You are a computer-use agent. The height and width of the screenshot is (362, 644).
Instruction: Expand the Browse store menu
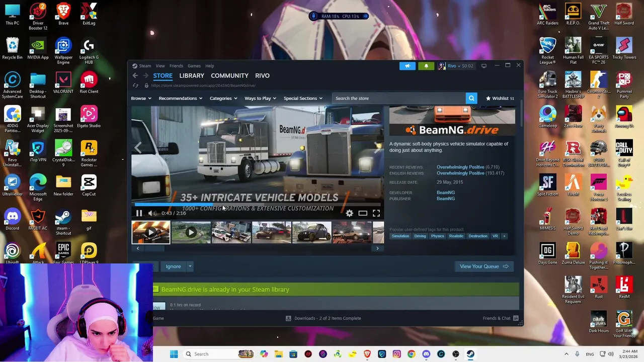(x=141, y=99)
